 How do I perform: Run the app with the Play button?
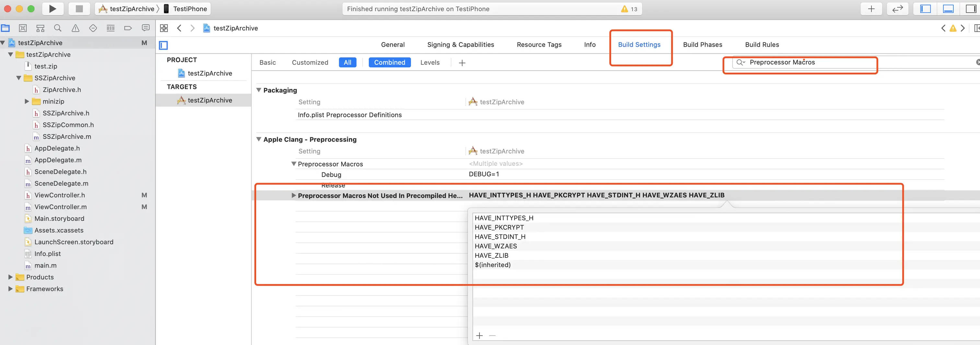pos(52,9)
